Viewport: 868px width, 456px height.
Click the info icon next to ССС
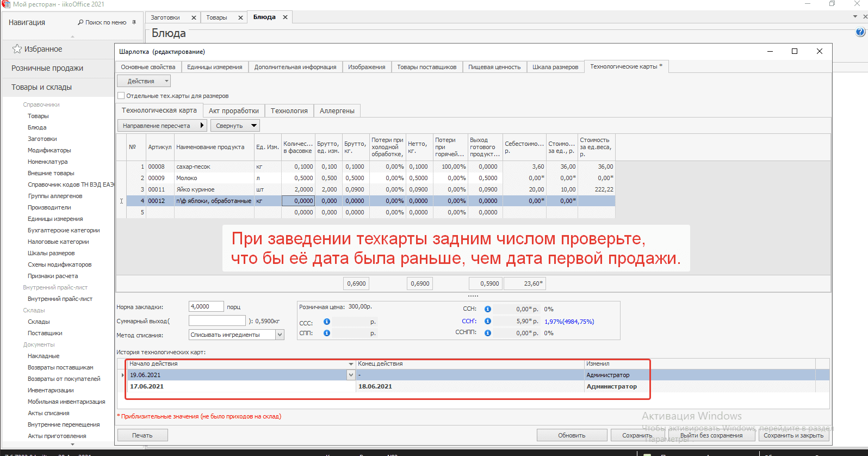tap(327, 322)
